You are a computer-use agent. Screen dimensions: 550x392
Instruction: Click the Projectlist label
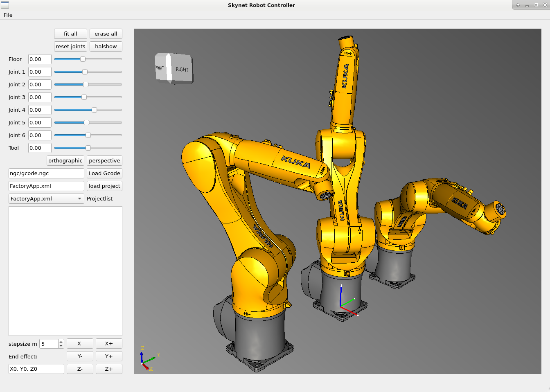100,199
